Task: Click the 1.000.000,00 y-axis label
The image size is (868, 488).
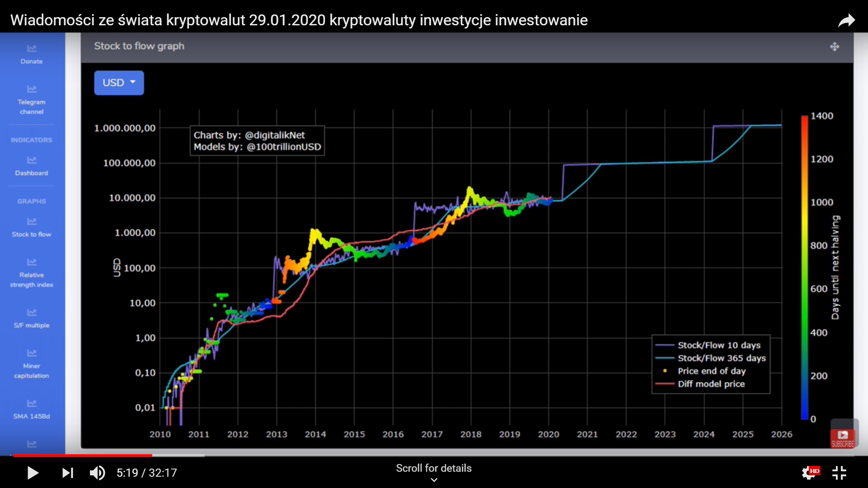Action: pos(125,128)
